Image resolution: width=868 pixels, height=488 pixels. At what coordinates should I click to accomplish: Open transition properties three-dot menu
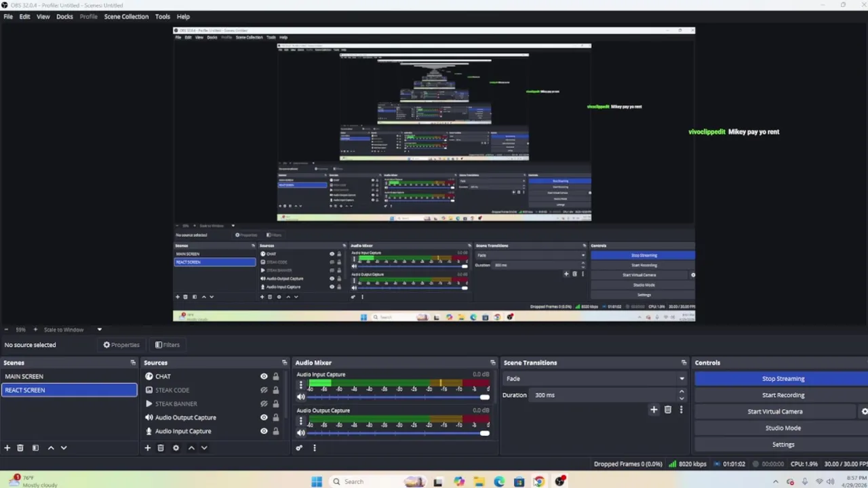pos(681,409)
